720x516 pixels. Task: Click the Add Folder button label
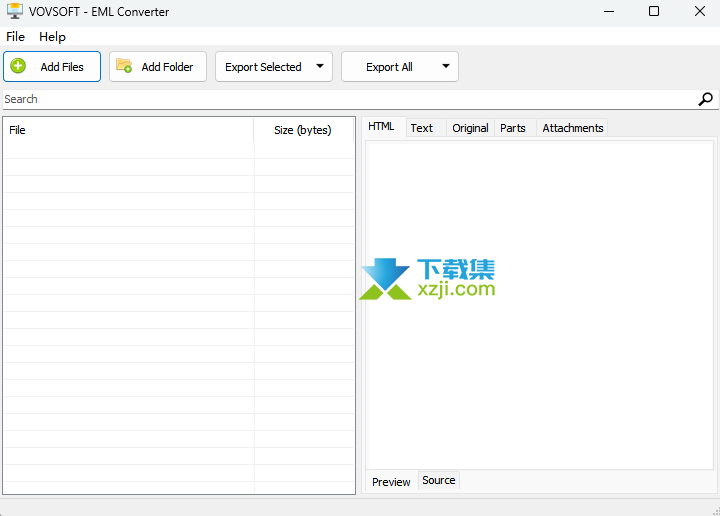click(x=167, y=67)
